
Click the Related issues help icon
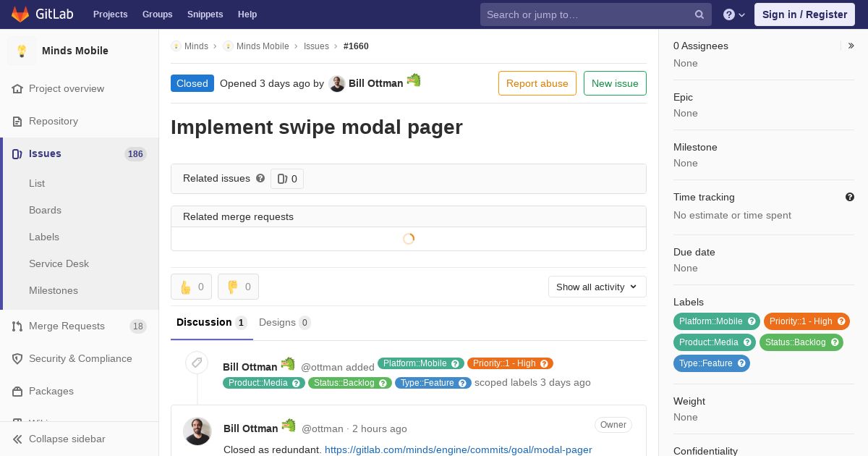point(260,178)
